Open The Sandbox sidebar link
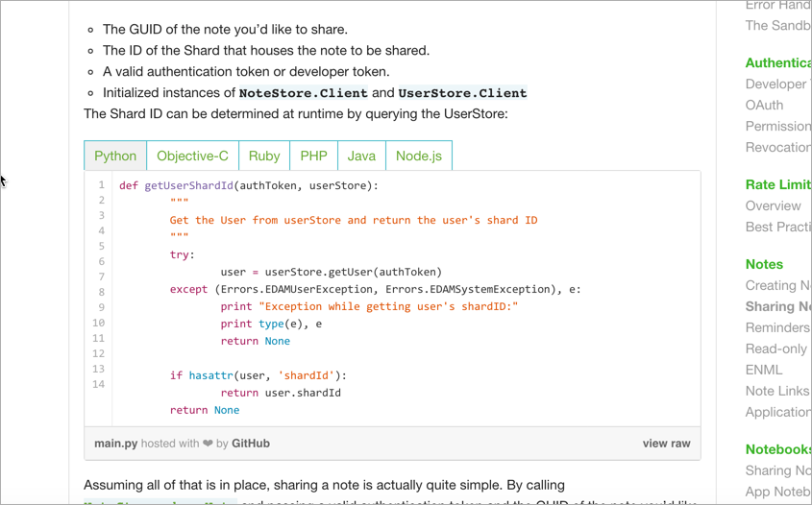The height and width of the screenshot is (505, 812). [x=777, y=26]
